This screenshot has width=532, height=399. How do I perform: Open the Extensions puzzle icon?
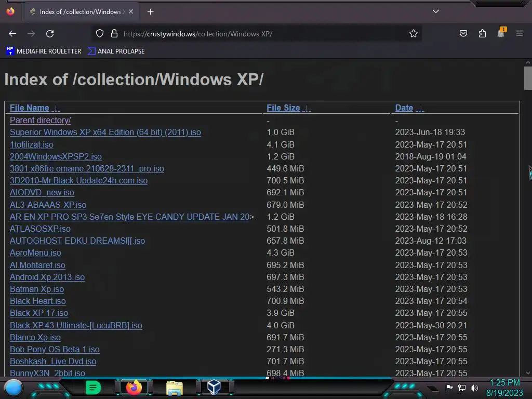tap(482, 33)
